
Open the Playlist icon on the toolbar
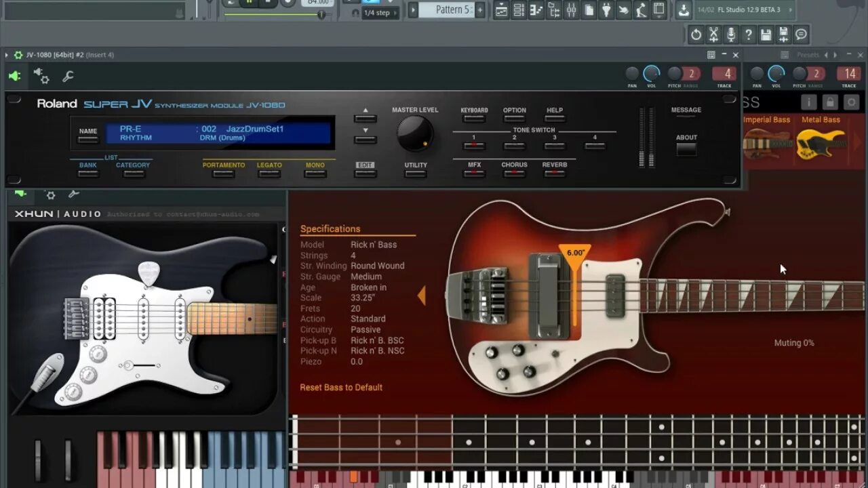pyautogui.click(x=500, y=10)
